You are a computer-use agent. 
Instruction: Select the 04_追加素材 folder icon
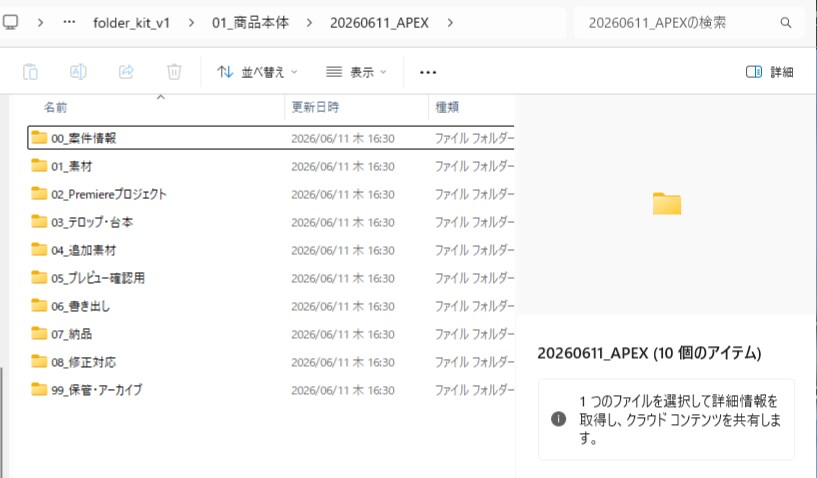coord(39,250)
